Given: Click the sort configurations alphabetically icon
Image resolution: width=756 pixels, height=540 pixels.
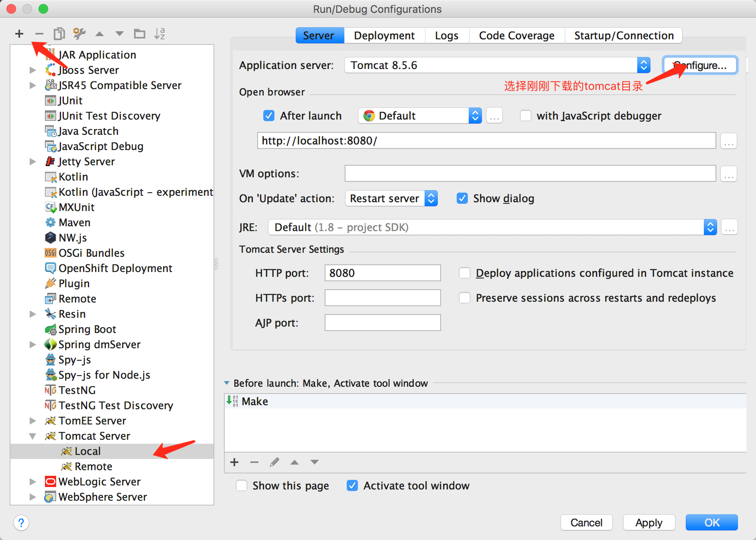Looking at the screenshot, I should (160, 34).
